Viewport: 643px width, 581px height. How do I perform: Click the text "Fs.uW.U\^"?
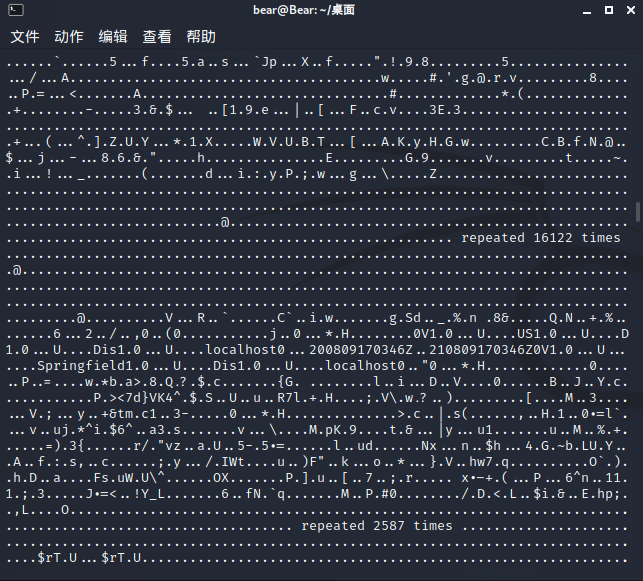[x=129, y=478]
